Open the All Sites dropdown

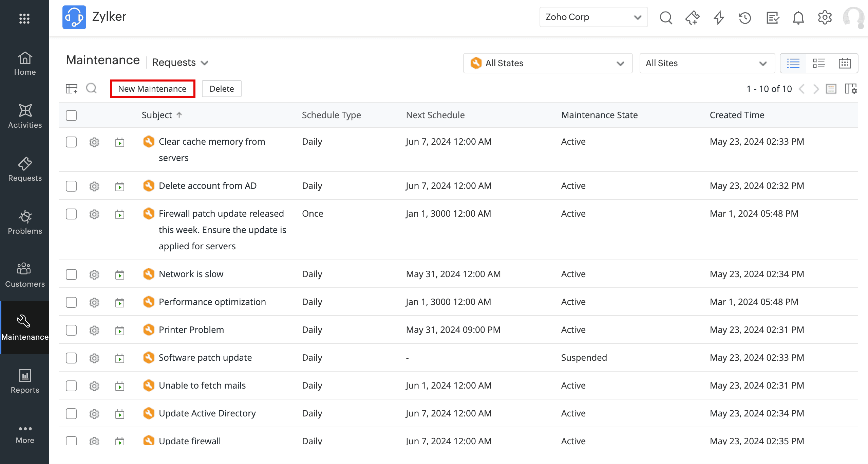pos(707,63)
